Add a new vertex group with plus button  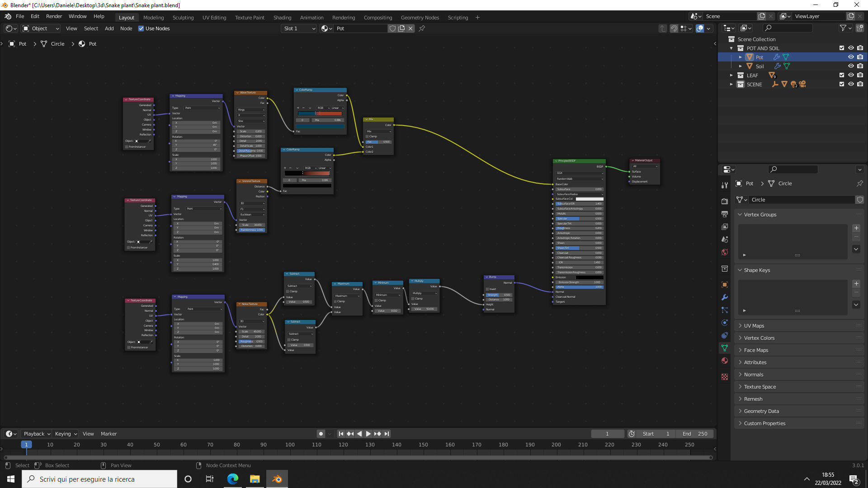(856, 228)
